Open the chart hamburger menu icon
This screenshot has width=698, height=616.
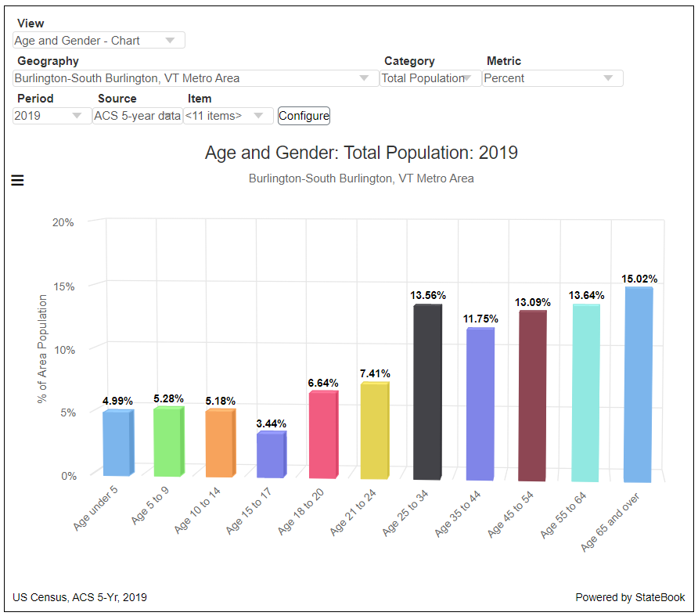tap(17, 181)
